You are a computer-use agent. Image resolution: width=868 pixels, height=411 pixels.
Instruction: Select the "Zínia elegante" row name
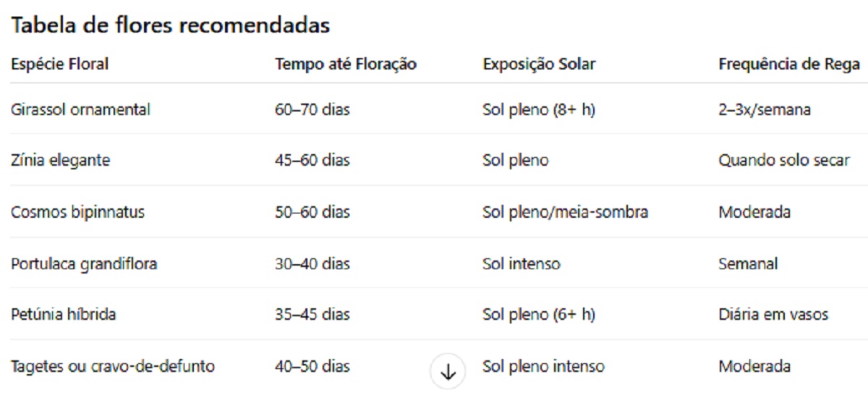(x=60, y=161)
